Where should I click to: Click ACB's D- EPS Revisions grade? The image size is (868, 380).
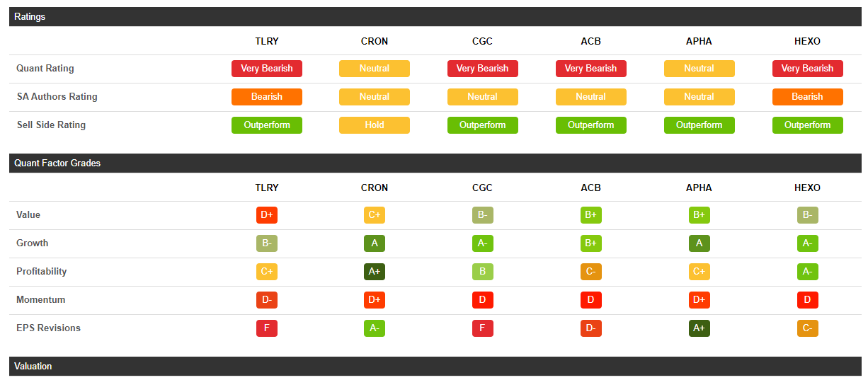click(590, 328)
